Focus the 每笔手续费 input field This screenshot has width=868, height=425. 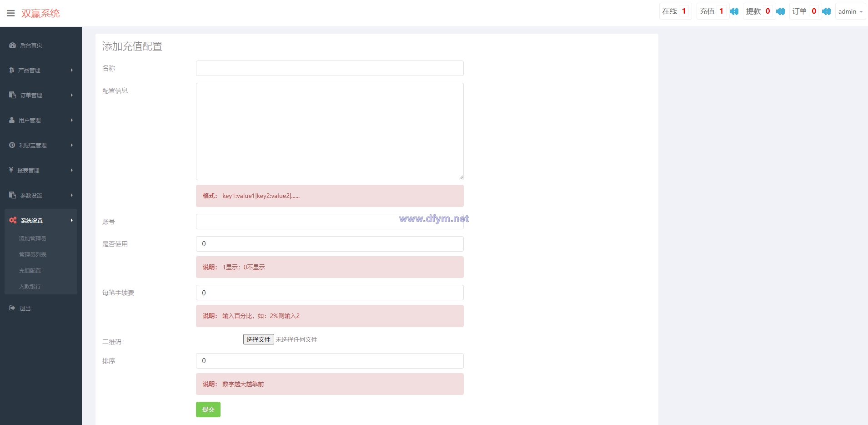(330, 293)
